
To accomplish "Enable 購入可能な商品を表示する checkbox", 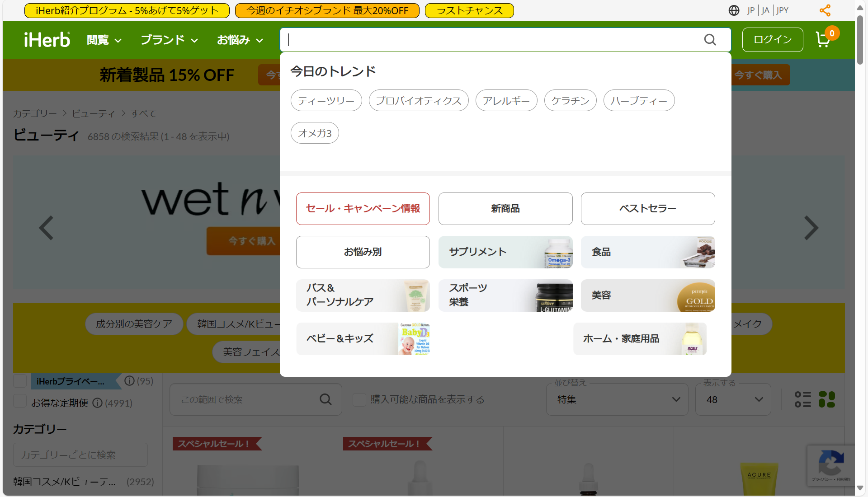I will (x=359, y=399).
